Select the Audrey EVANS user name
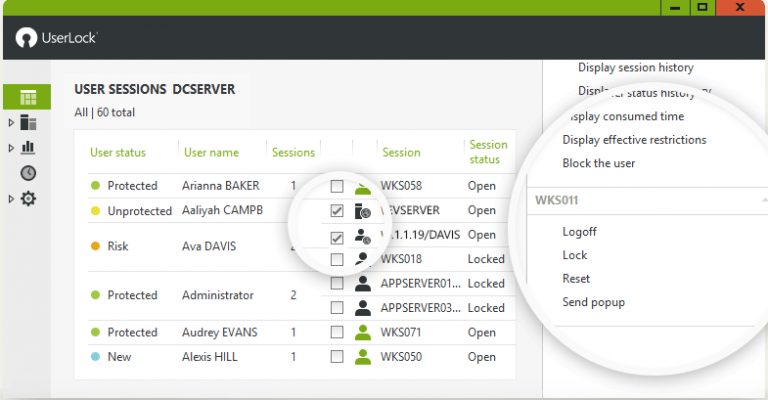Screen dimensions: 768x400 click(x=220, y=332)
